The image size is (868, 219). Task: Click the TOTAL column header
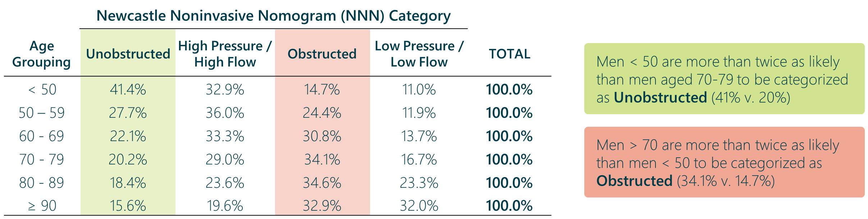click(x=510, y=54)
